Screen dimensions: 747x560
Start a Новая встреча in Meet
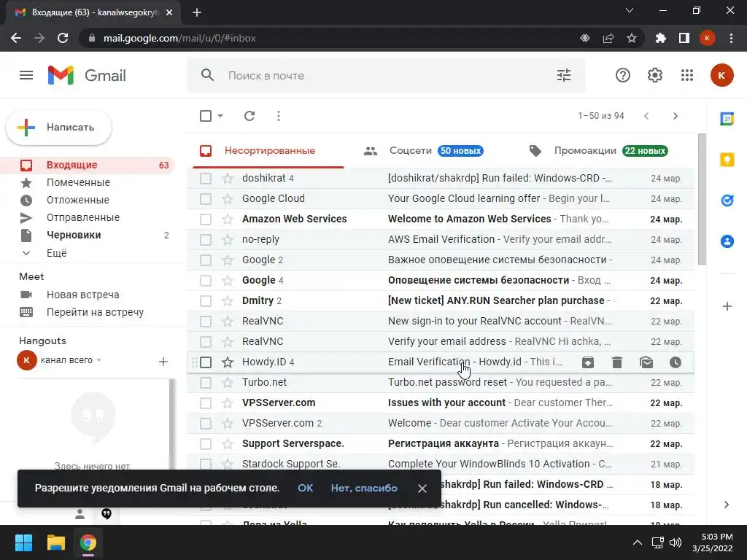[x=83, y=295]
